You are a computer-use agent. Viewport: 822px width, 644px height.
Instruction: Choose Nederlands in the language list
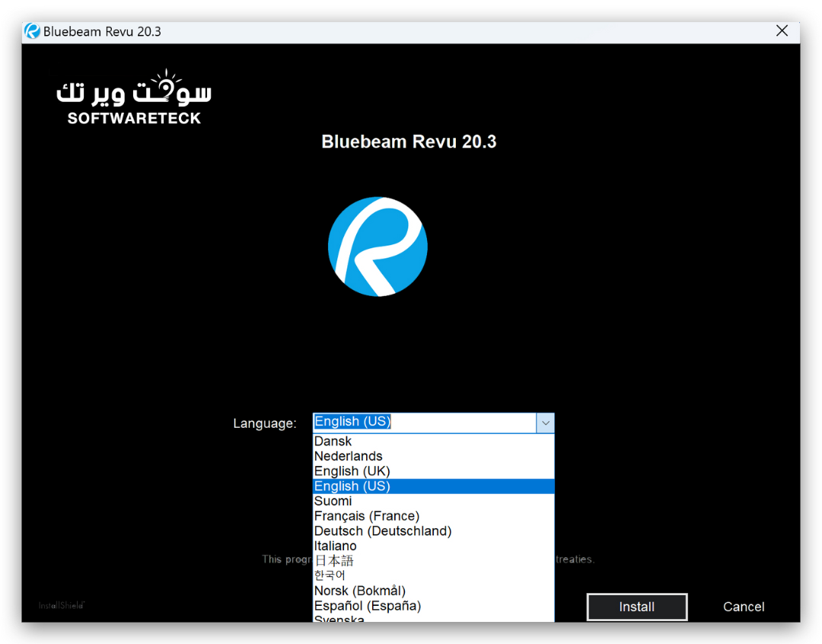pyautogui.click(x=349, y=456)
